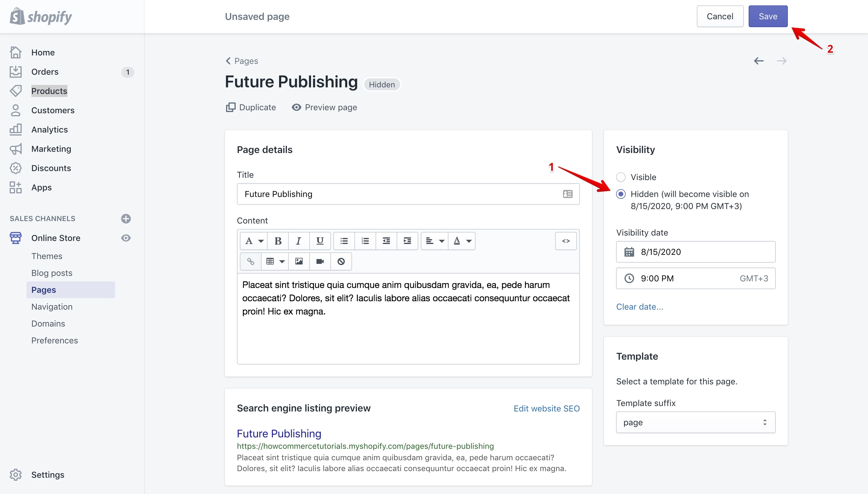Click the Future Publishing SEO preview title
868x494 pixels.
279,434
